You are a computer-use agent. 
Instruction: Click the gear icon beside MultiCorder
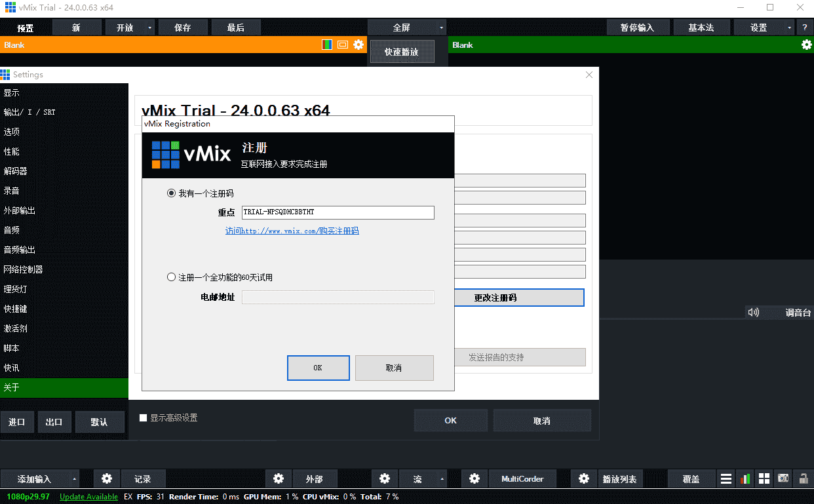coord(475,478)
